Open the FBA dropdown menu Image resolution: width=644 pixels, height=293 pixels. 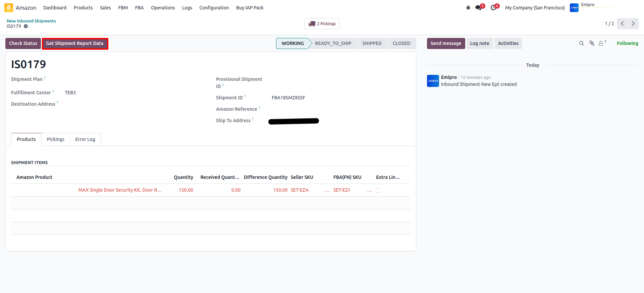(x=139, y=8)
